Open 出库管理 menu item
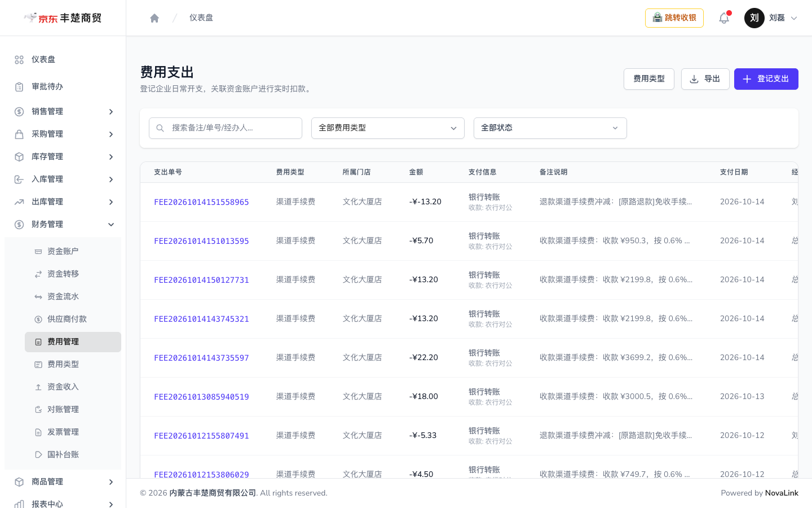 (63, 202)
